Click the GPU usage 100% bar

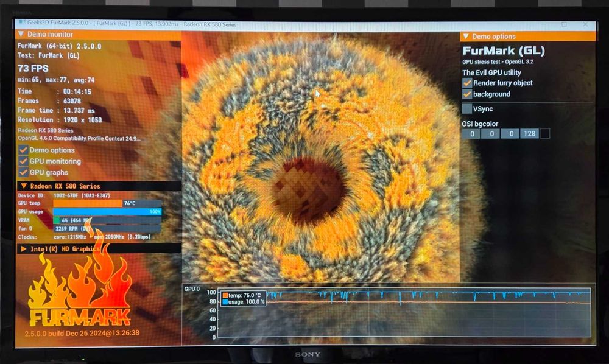click(x=107, y=212)
